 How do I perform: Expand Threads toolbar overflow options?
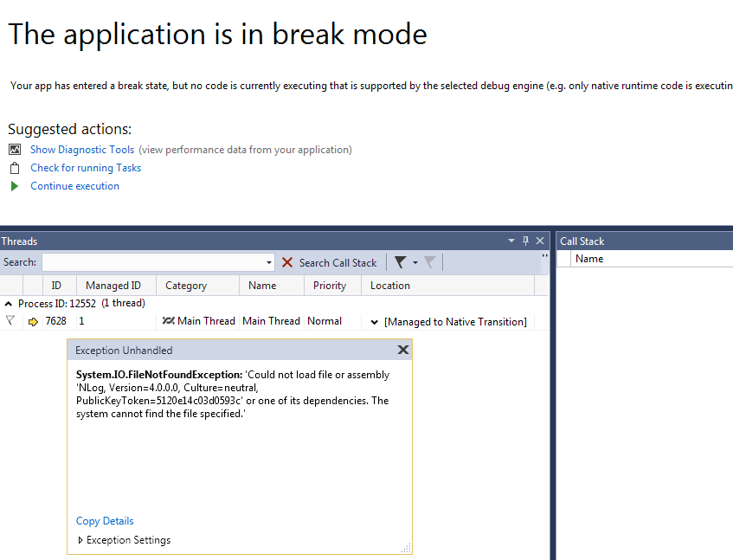point(544,255)
